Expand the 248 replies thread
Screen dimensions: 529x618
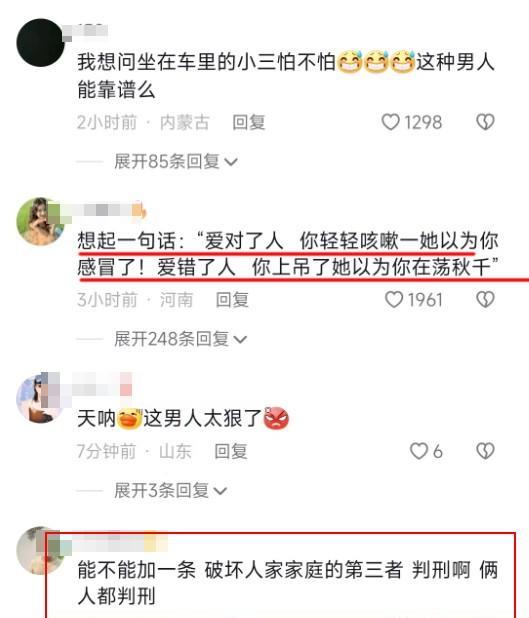pos(181,339)
